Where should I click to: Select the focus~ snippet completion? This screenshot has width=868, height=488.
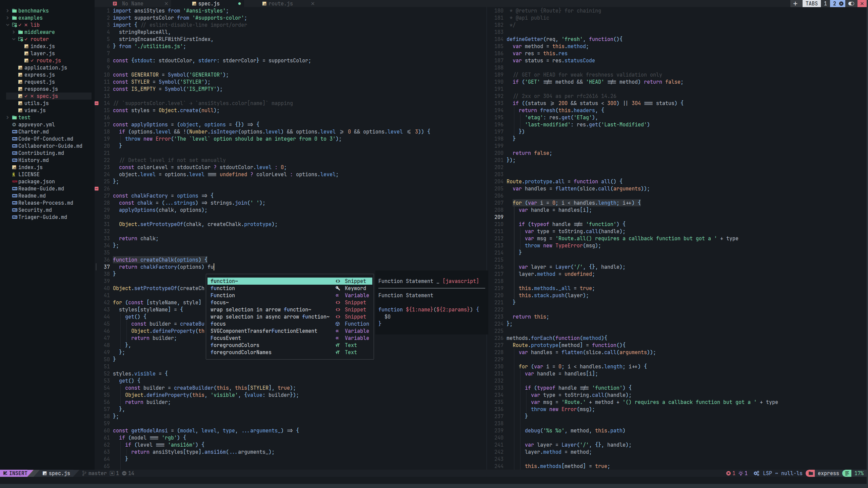coord(290,303)
